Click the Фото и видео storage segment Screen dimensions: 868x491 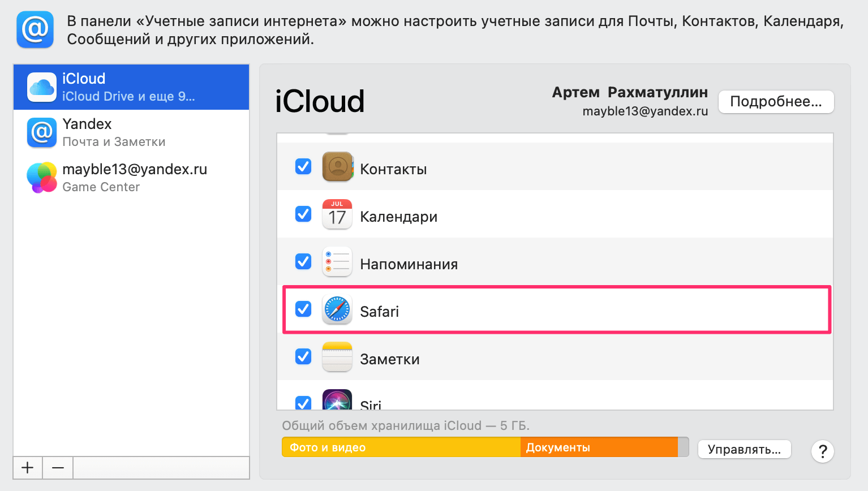(401, 447)
